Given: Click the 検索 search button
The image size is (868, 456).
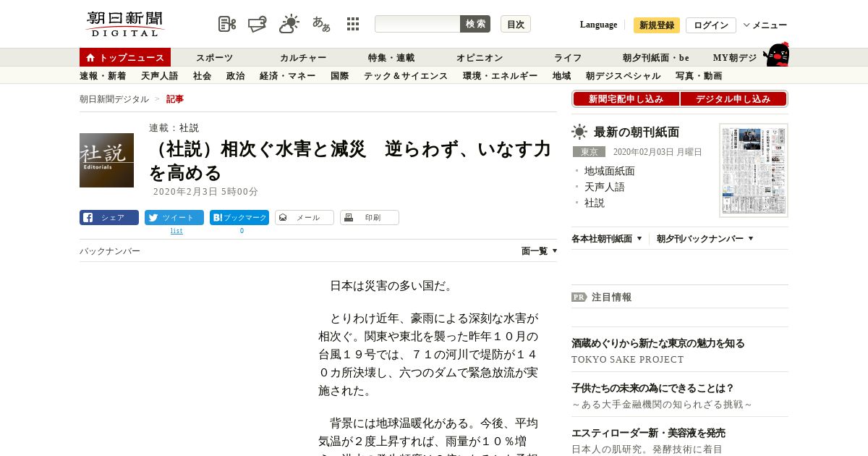Looking at the screenshot, I should tap(475, 24).
